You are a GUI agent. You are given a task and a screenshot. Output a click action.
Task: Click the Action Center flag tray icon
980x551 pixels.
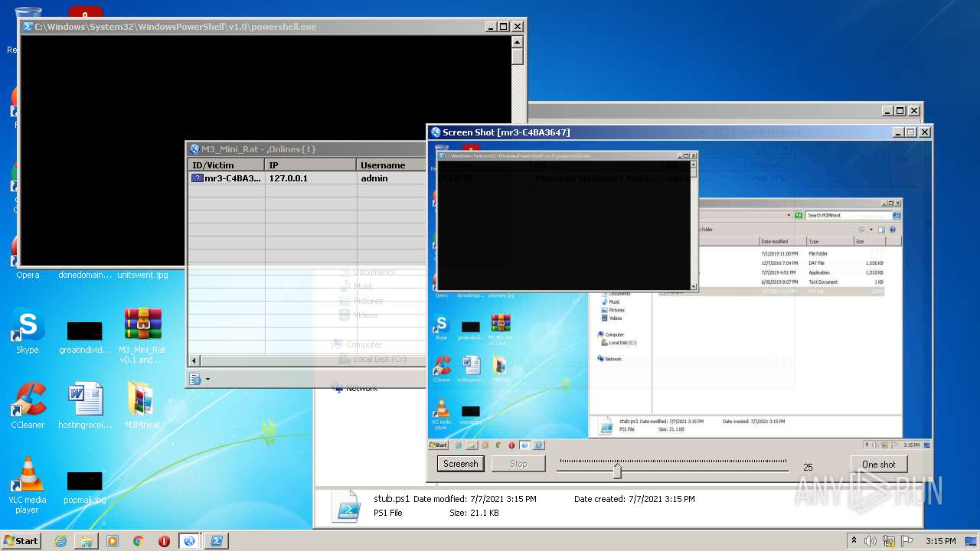908,541
